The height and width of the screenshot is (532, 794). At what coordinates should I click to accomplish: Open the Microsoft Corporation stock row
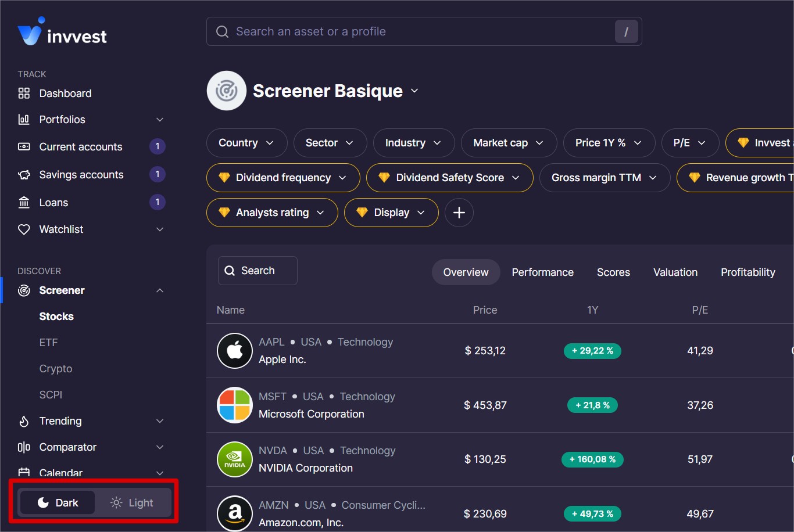point(500,405)
